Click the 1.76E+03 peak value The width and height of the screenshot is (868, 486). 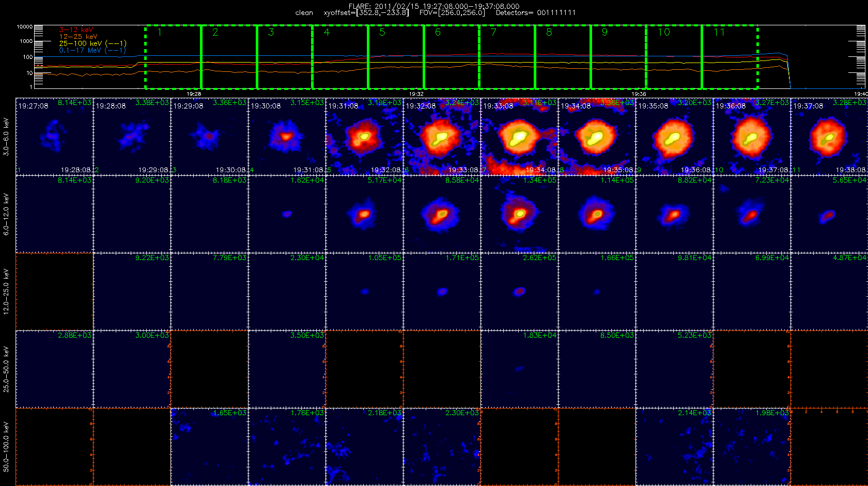[307, 413]
